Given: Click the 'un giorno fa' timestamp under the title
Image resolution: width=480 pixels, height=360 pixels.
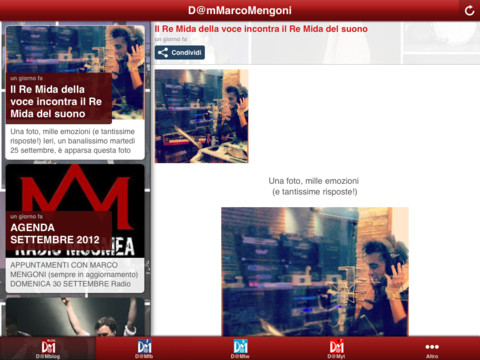Looking at the screenshot, I should click(170, 39).
